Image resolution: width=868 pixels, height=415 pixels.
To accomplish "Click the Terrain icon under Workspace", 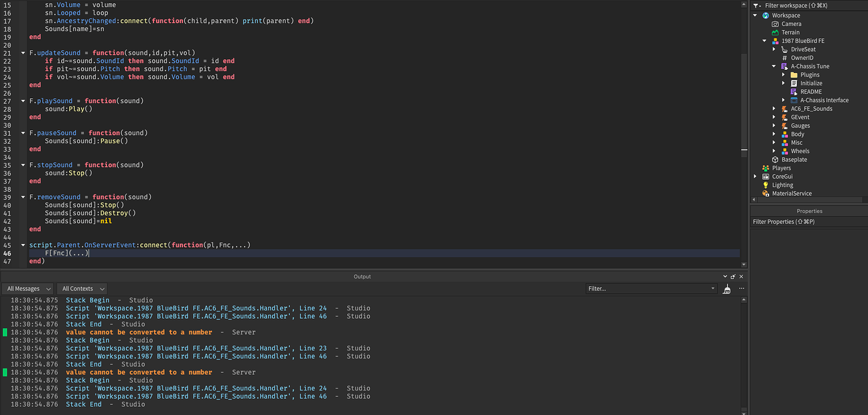I will [774, 32].
